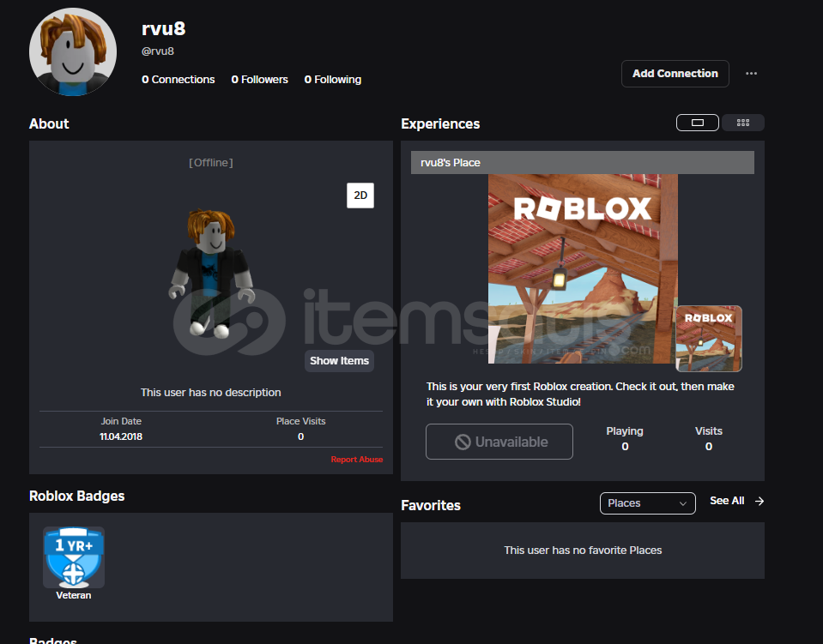Click the rvu8 display name heading
Image resolution: width=823 pixels, height=644 pixels.
coord(163,28)
